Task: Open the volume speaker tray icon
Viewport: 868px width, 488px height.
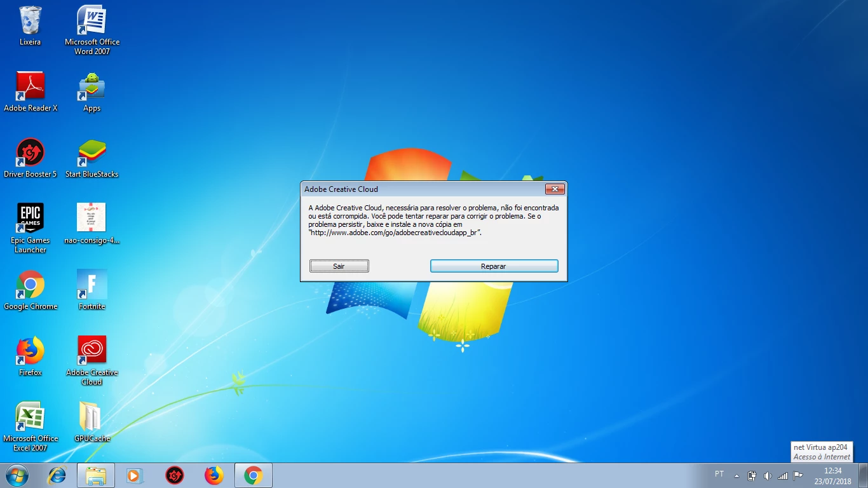Action: click(768, 476)
